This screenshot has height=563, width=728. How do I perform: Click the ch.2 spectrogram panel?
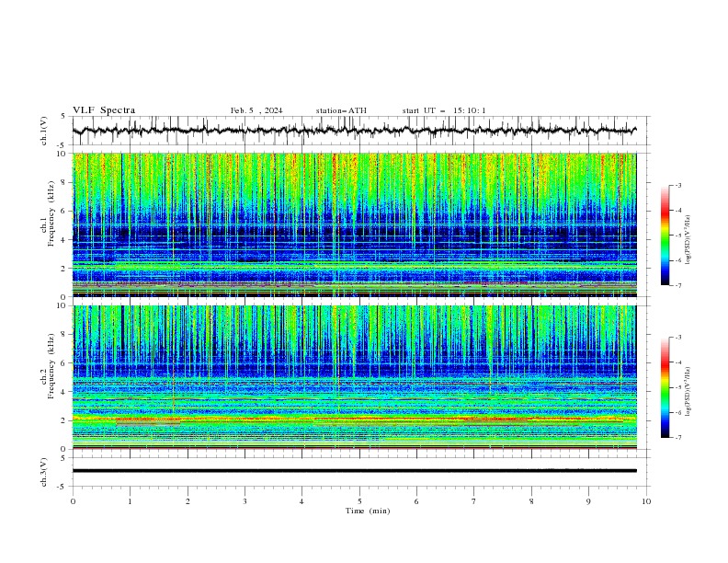[x=355, y=377]
